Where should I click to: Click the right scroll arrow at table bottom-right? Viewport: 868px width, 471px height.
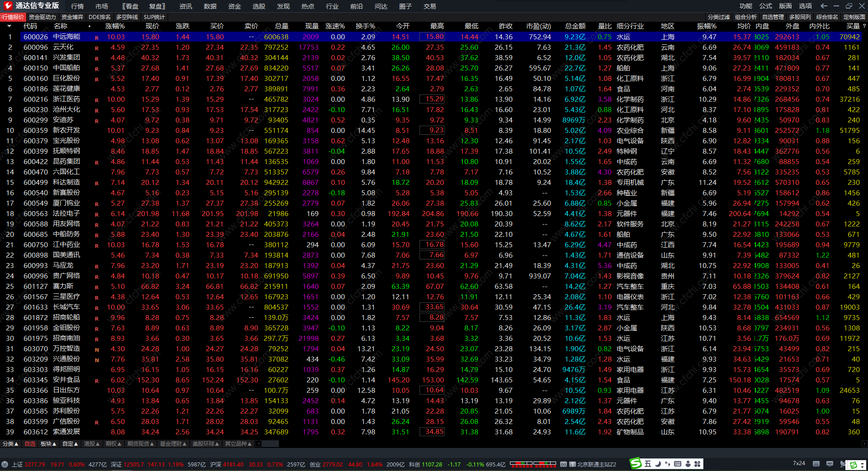click(x=864, y=444)
